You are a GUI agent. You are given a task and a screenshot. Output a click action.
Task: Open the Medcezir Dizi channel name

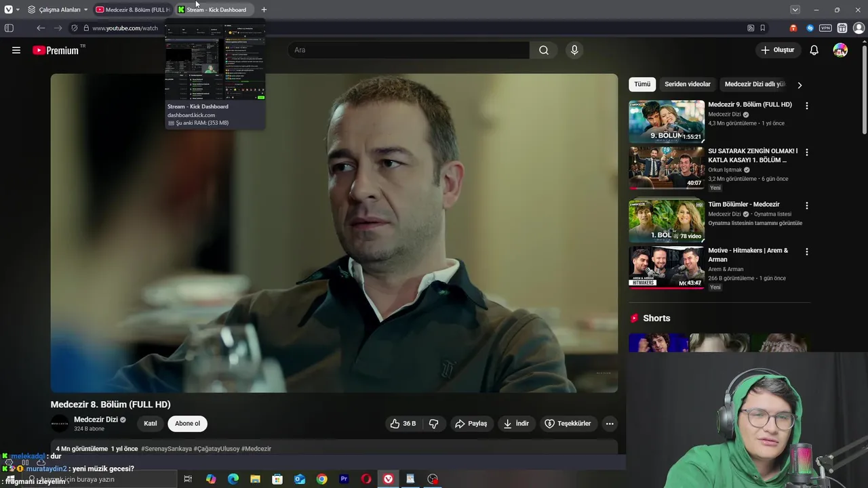pos(96,420)
